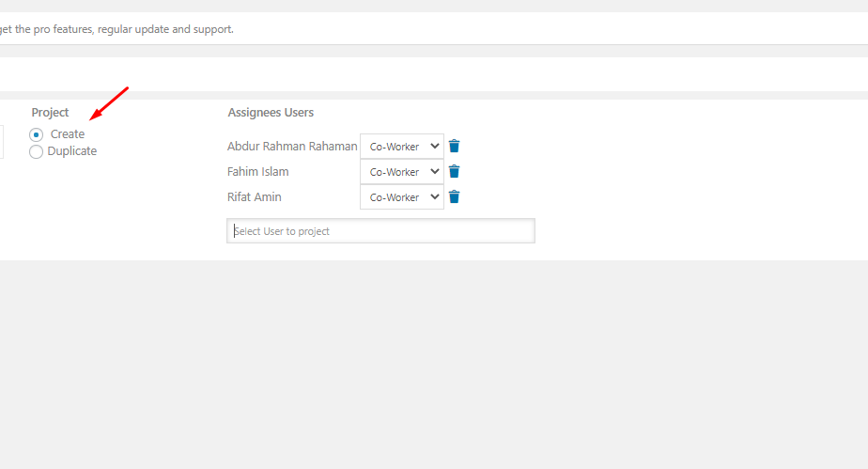This screenshot has width=868, height=469.
Task: Expand Fahim Islam's Co-Worker dropdown
Action: click(x=402, y=172)
